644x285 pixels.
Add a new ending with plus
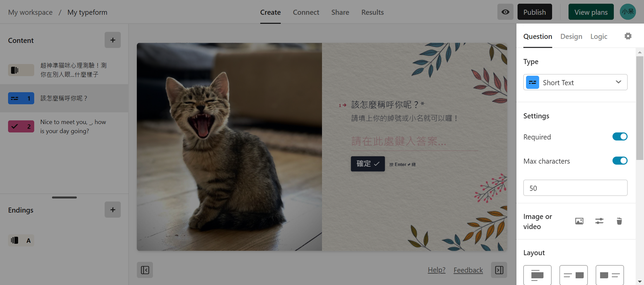[x=113, y=210]
